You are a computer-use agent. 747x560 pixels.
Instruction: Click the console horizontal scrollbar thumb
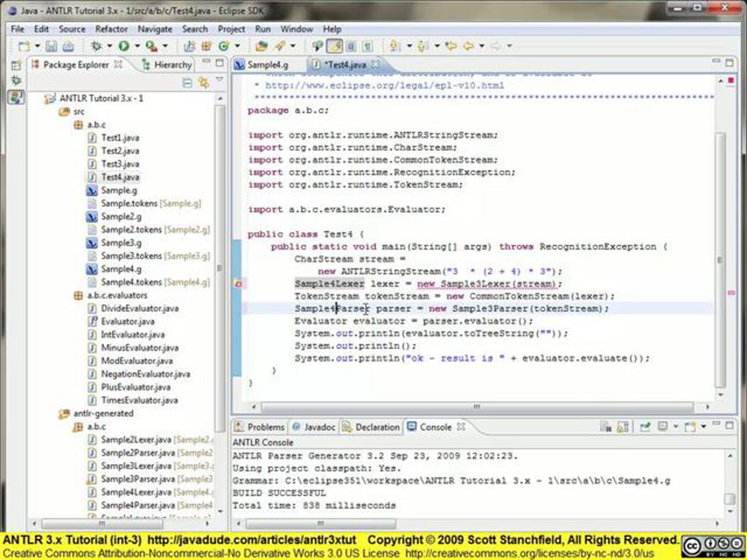point(321,524)
